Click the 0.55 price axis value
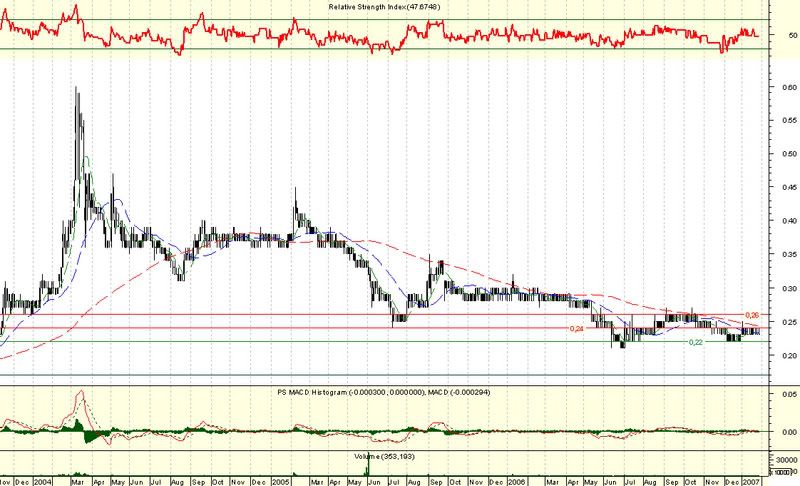The image size is (800, 486). coord(789,120)
